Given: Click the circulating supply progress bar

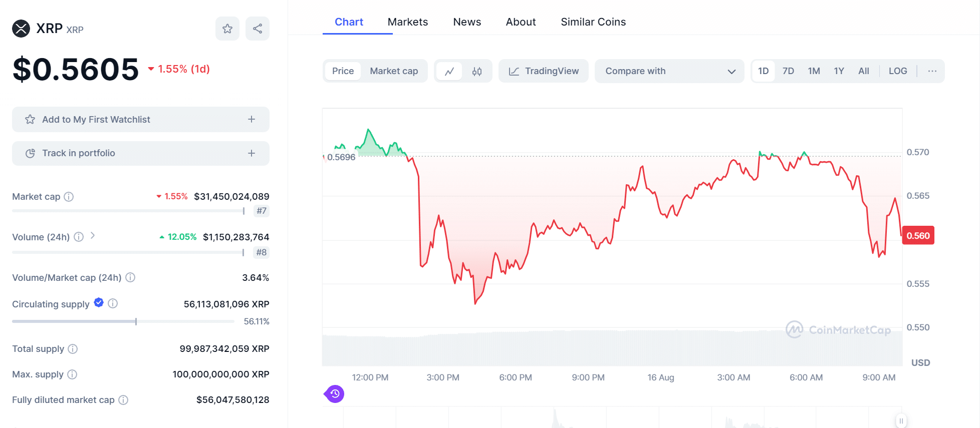Looking at the screenshot, I should coord(123,321).
